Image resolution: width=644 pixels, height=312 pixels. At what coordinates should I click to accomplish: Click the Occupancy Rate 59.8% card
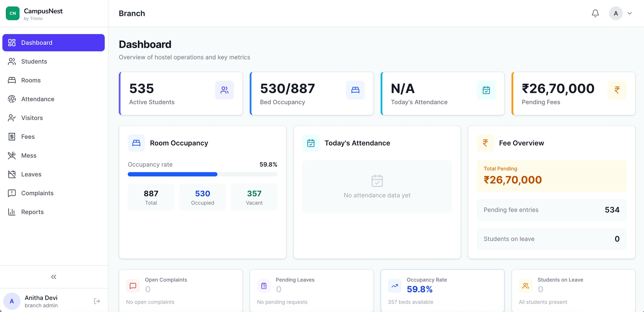pyautogui.click(x=442, y=290)
